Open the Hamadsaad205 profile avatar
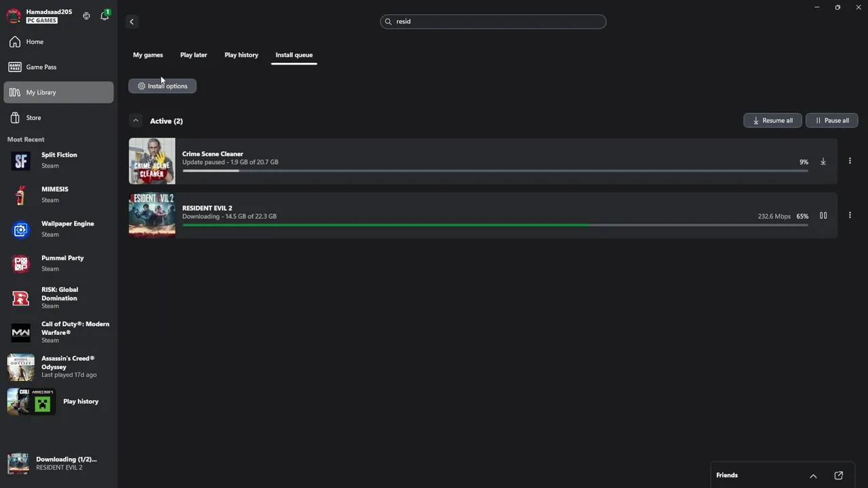This screenshot has height=488, width=868. 14,16
